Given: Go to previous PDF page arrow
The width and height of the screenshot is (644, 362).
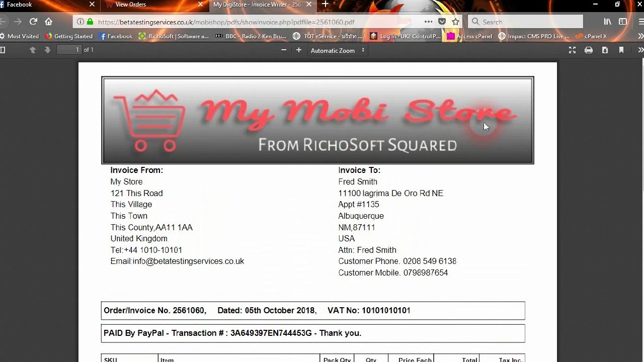Looking at the screenshot, I should coord(33,50).
